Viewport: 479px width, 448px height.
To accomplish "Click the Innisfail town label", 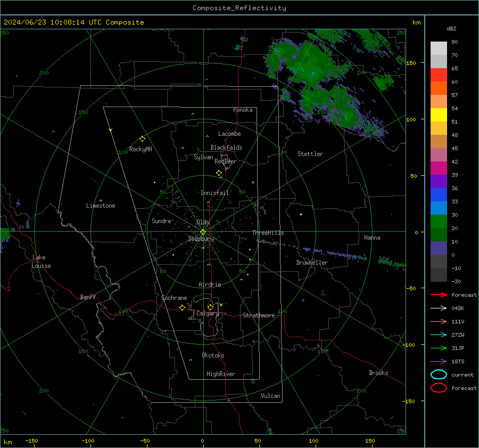I will click(214, 193).
